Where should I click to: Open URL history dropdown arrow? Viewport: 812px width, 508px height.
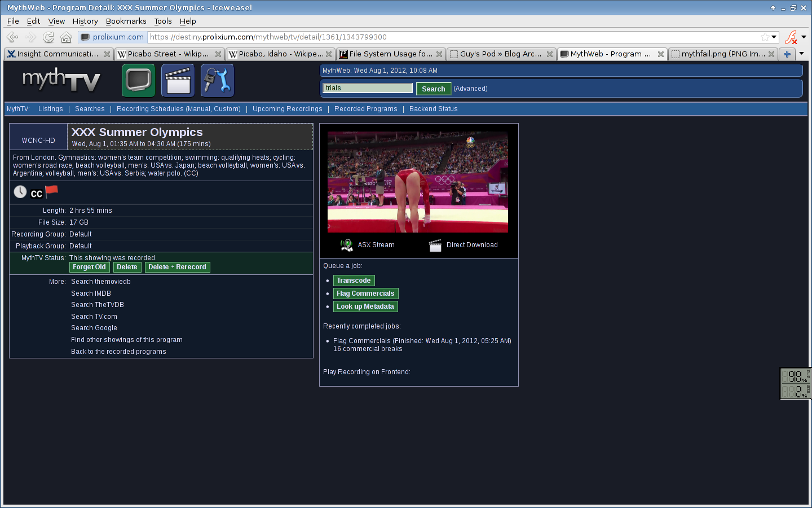point(774,37)
